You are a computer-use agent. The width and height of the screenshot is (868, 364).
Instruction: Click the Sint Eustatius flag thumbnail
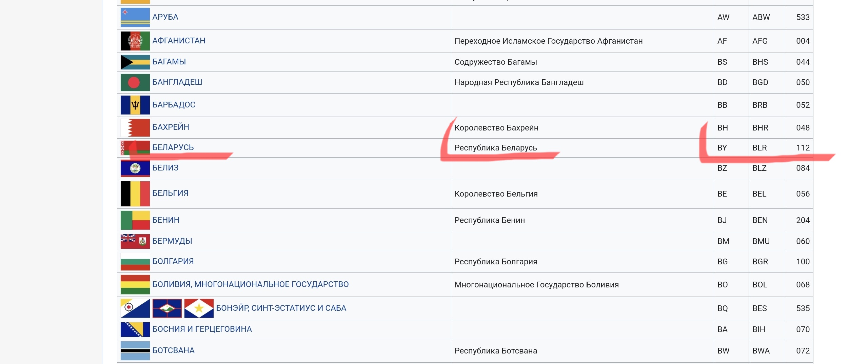click(167, 308)
